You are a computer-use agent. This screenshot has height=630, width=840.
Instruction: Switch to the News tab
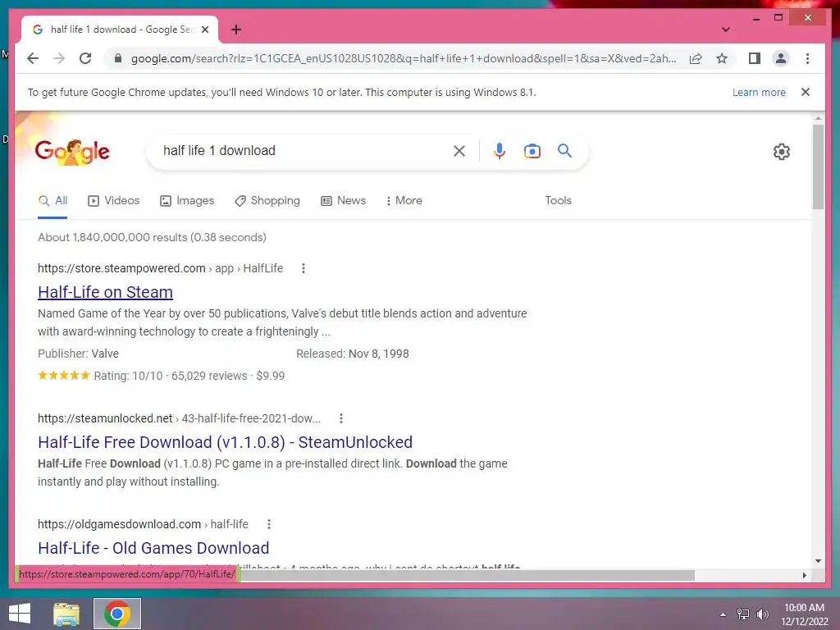[343, 201]
